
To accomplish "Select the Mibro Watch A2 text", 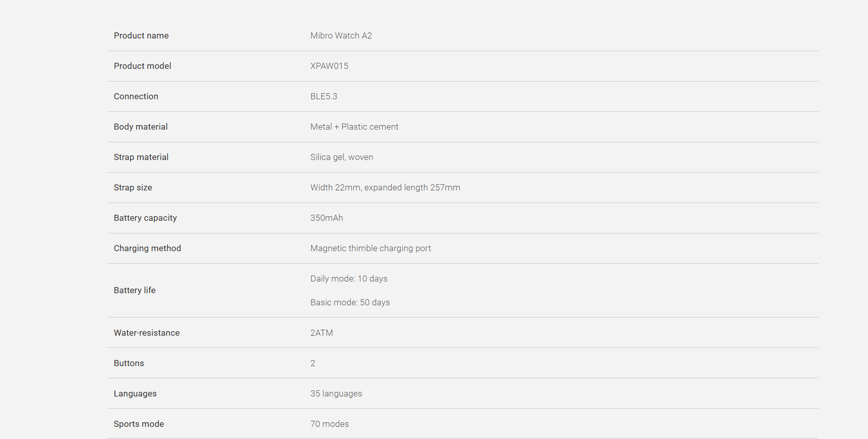I will (341, 35).
